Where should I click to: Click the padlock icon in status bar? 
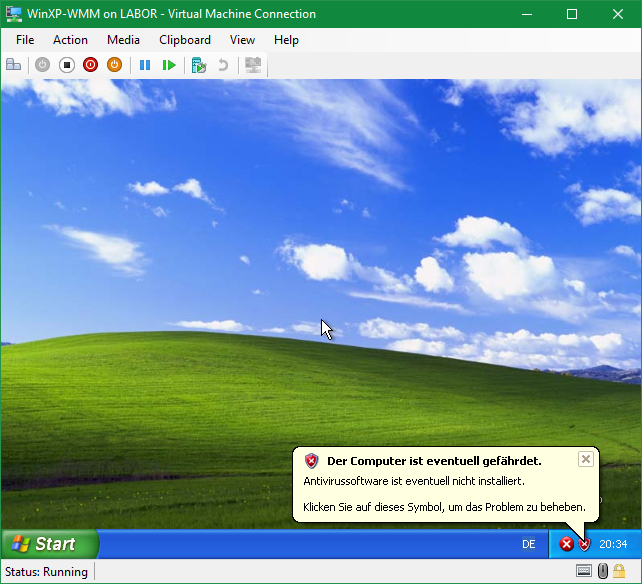[620, 572]
